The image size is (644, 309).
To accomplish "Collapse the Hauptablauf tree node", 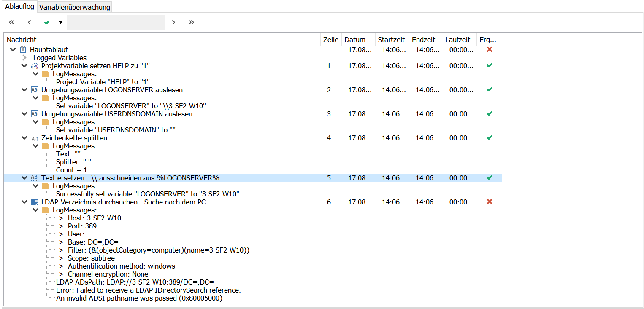I will coord(13,49).
